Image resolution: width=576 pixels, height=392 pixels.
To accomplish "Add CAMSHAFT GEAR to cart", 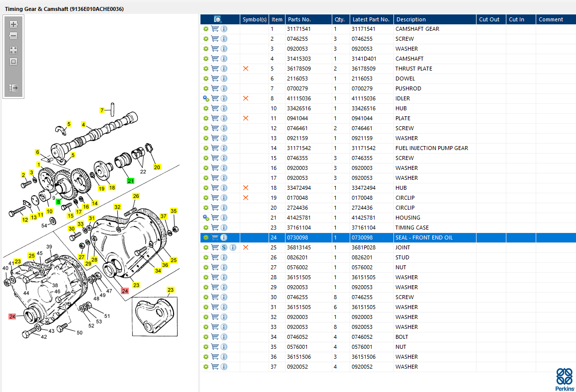I will click(215, 29).
